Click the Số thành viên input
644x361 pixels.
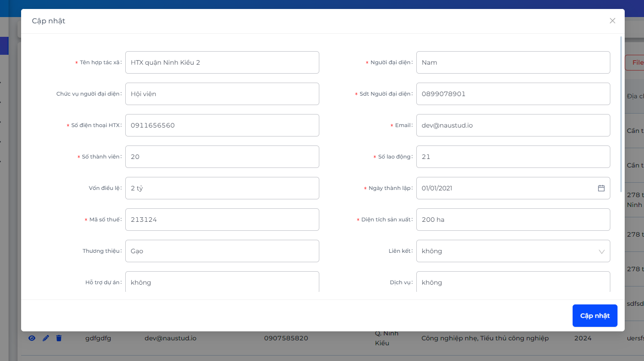(x=222, y=157)
